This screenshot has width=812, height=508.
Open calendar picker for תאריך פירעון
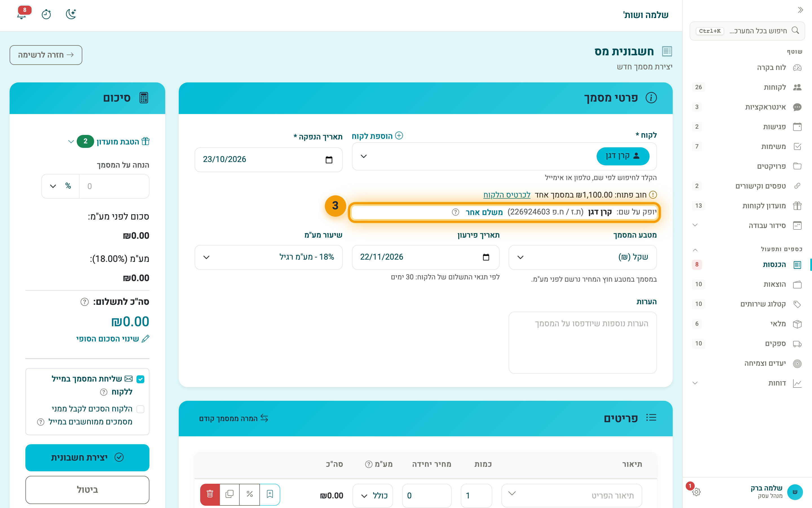(x=486, y=257)
